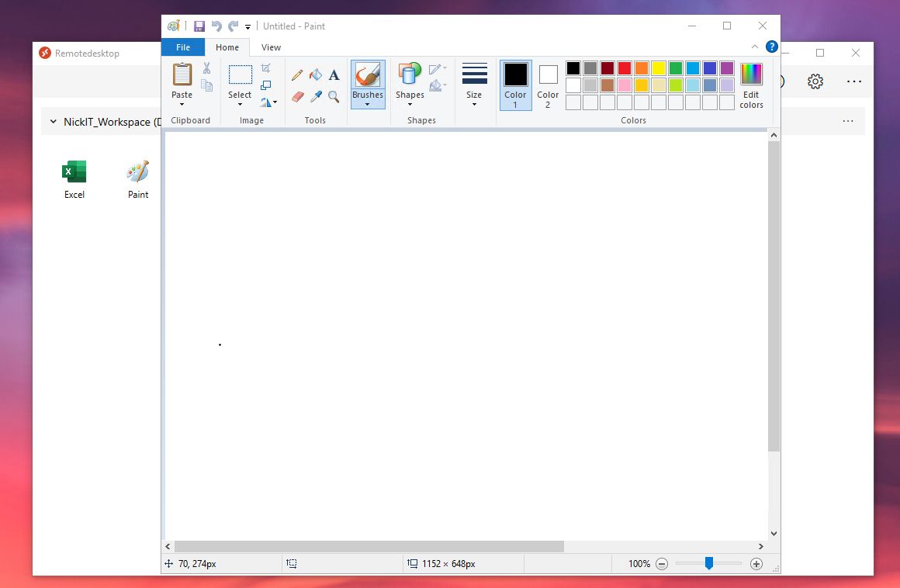Open the Shapes dropdown arrow
Image resolution: width=900 pixels, height=588 pixels.
[410, 105]
